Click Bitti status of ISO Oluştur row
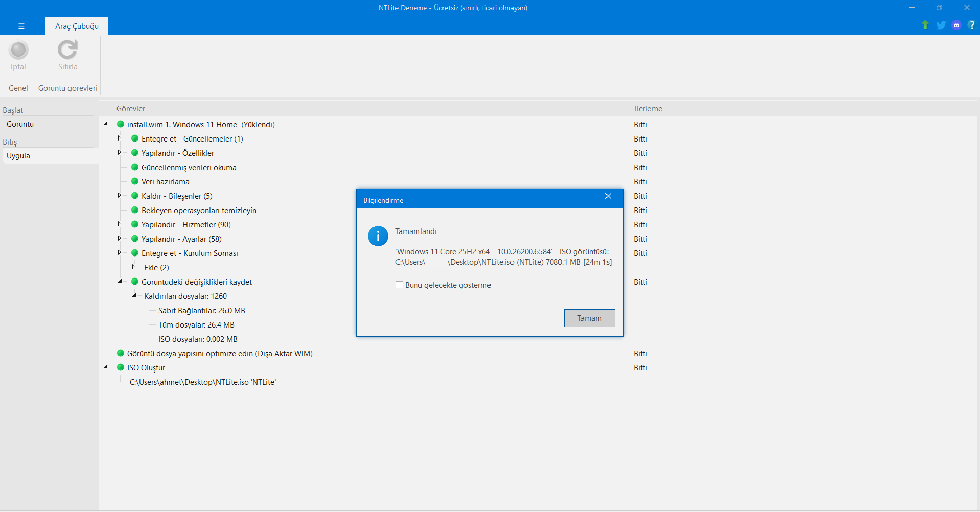Image resolution: width=980 pixels, height=512 pixels. pos(640,367)
